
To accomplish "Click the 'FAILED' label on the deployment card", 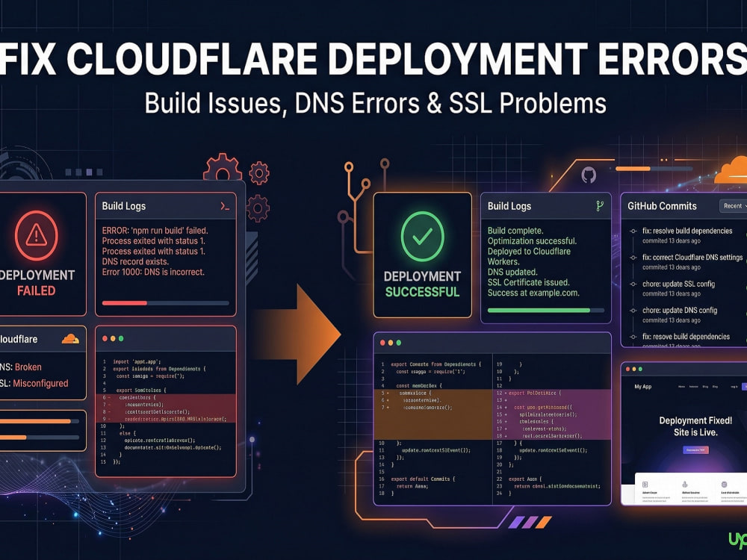I will (36, 290).
